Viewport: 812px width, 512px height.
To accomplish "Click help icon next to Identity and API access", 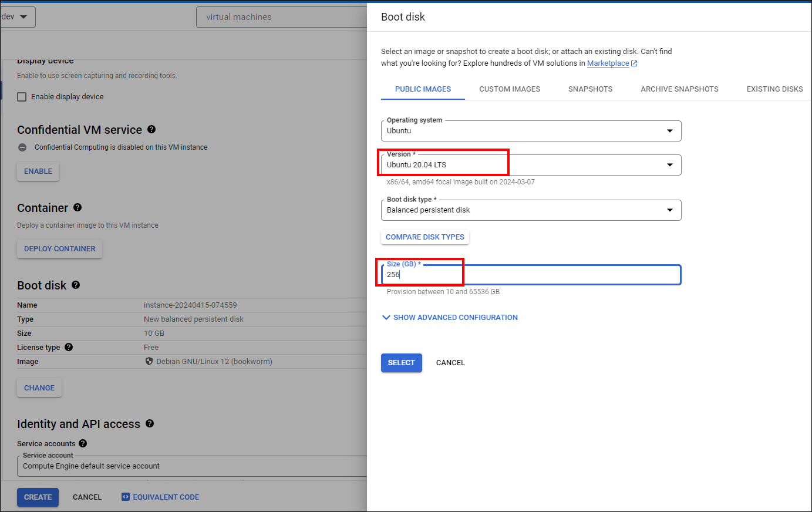I will click(x=150, y=423).
